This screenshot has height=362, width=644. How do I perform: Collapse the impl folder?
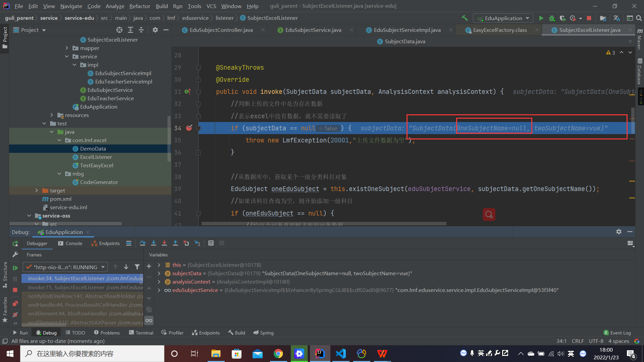[74, 65]
